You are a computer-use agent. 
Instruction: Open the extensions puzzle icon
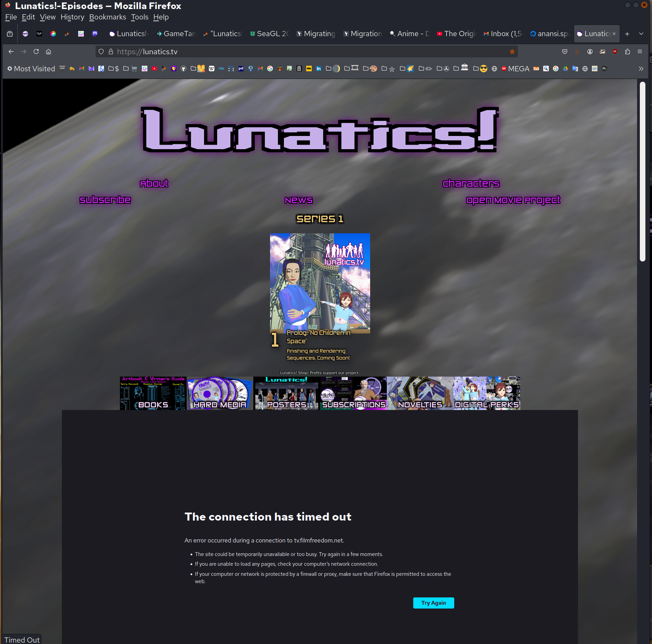[x=627, y=51]
